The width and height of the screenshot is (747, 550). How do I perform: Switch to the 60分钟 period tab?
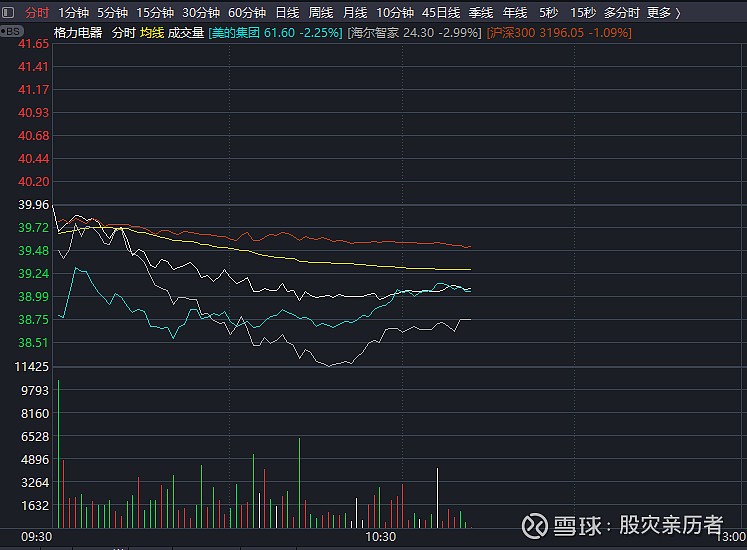[x=247, y=13]
